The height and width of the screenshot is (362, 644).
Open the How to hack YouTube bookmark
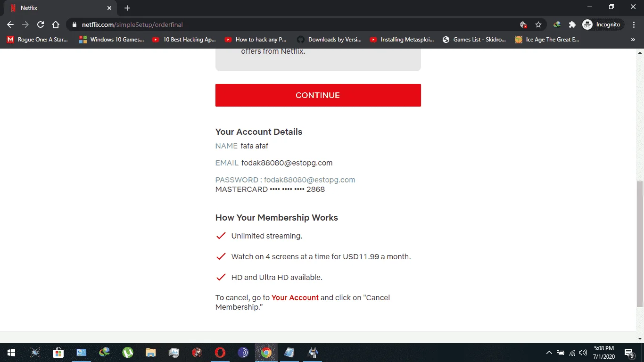(256, 40)
